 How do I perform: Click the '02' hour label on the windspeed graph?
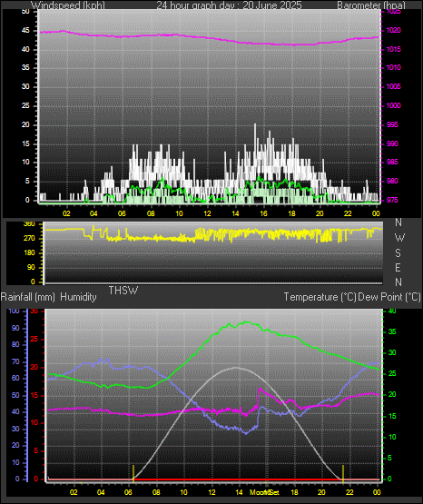tap(66, 213)
